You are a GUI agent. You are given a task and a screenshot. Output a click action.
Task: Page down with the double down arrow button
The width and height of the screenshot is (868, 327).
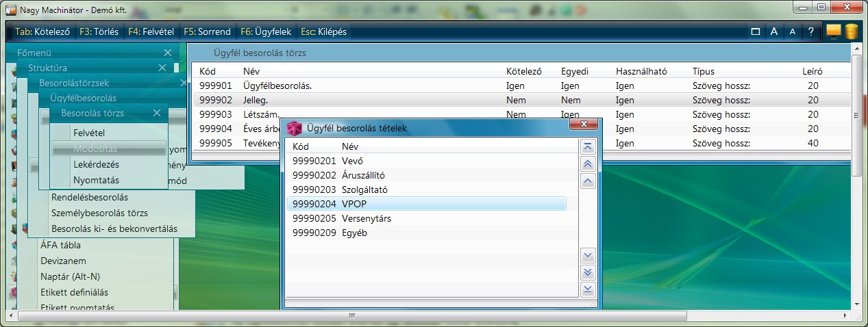coord(587,272)
